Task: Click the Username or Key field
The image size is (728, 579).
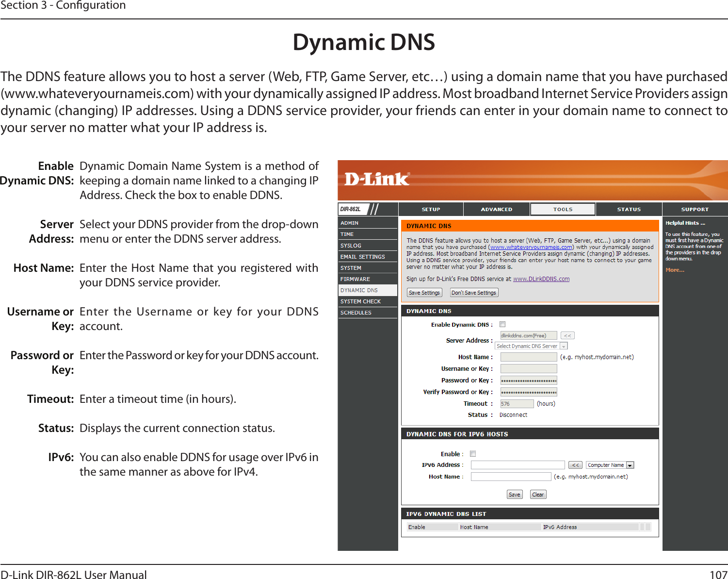Action: click(529, 368)
